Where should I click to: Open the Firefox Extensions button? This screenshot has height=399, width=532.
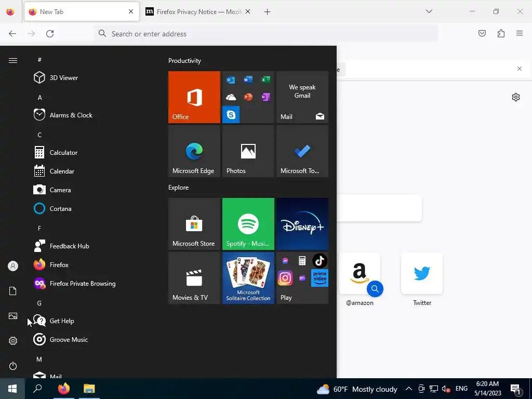point(501,33)
